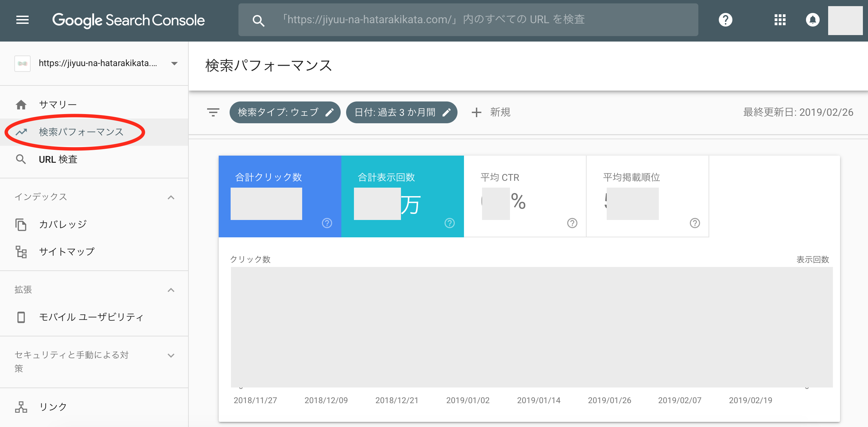This screenshot has height=427, width=868.
Task: Click the 2018/11/27 date label on chart
Action: click(255, 400)
